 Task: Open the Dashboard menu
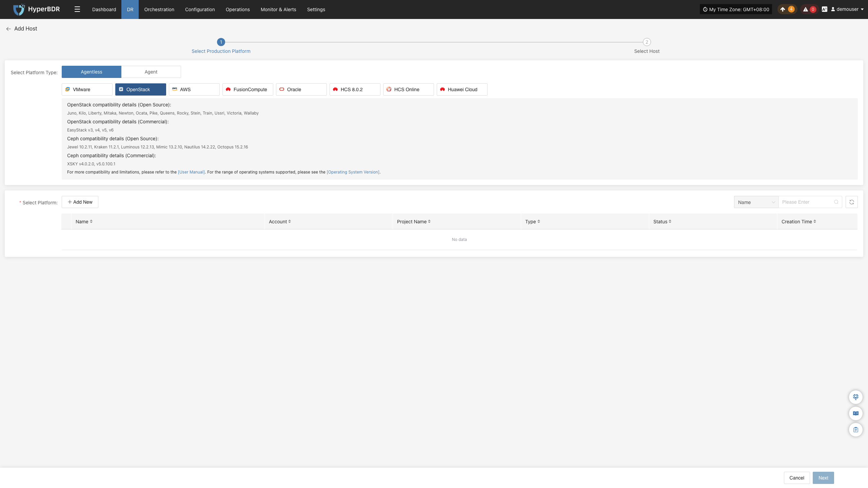coord(104,9)
